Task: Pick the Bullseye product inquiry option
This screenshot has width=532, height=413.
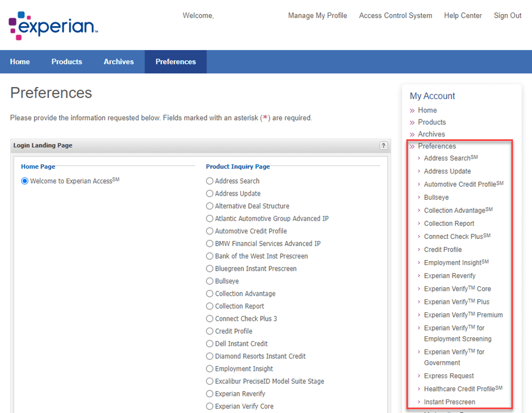Action: click(x=210, y=281)
